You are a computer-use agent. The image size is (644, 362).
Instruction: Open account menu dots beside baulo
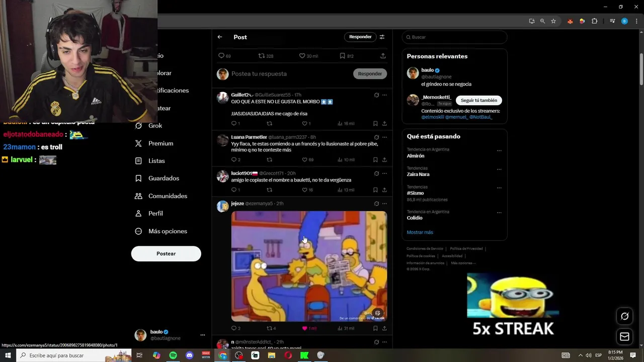click(x=203, y=335)
